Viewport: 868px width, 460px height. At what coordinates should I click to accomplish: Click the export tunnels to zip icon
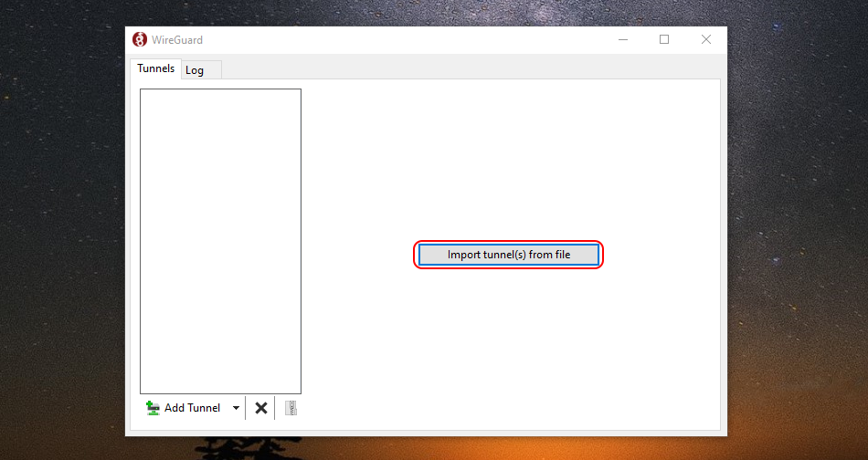click(291, 408)
